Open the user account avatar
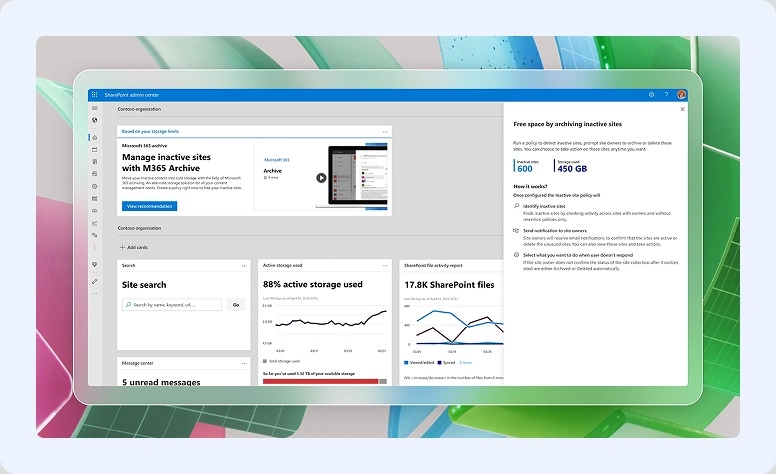Viewport: 776px width, 474px height. coord(681,95)
